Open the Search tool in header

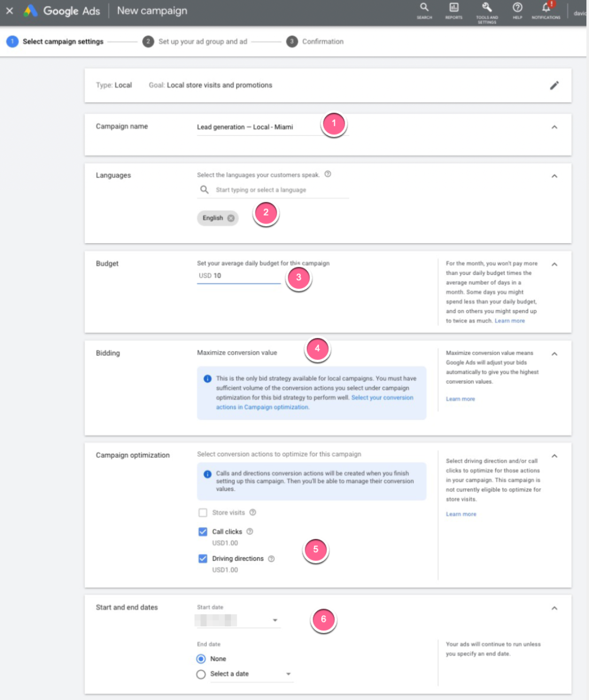(x=424, y=10)
